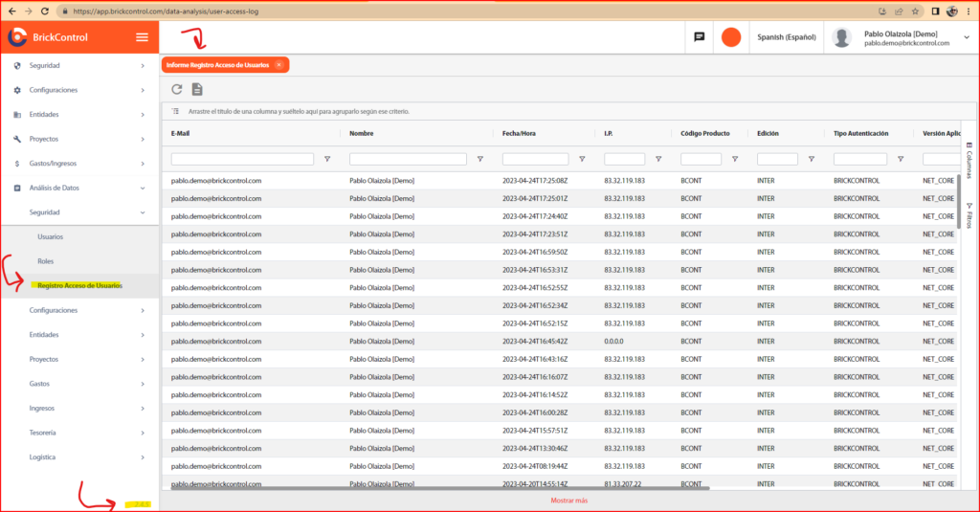
Task: Close the Informe Registro Acceso tab
Action: tap(278, 65)
